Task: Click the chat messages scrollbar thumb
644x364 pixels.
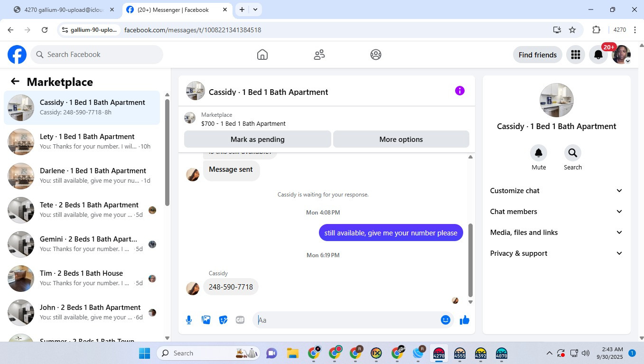Action: [x=471, y=260]
